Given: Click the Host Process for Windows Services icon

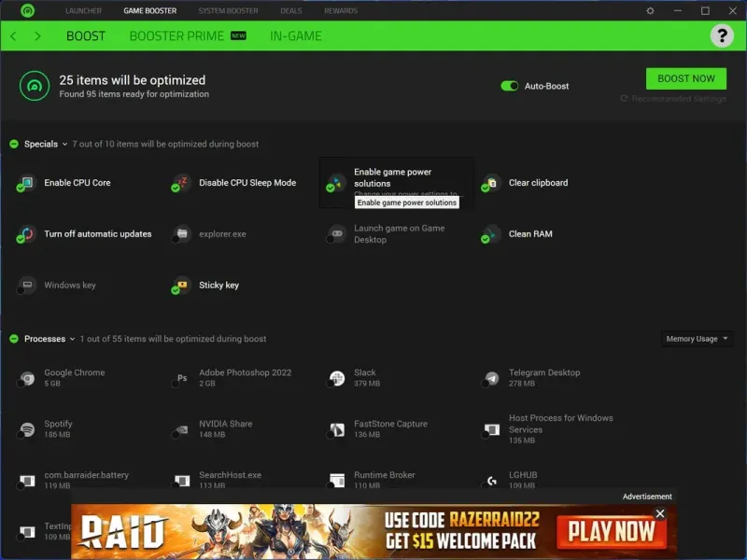Looking at the screenshot, I should [490, 429].
